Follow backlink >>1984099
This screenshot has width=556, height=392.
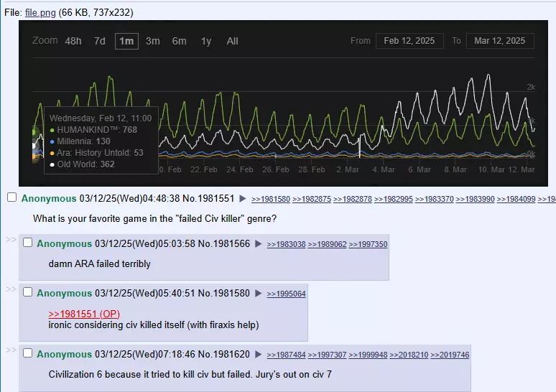pyautogui.click(x=516, y=199)
